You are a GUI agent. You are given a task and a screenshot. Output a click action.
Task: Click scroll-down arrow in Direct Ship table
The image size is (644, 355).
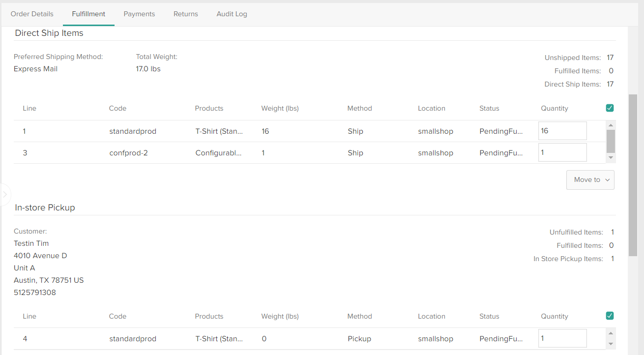coord(611,157)
